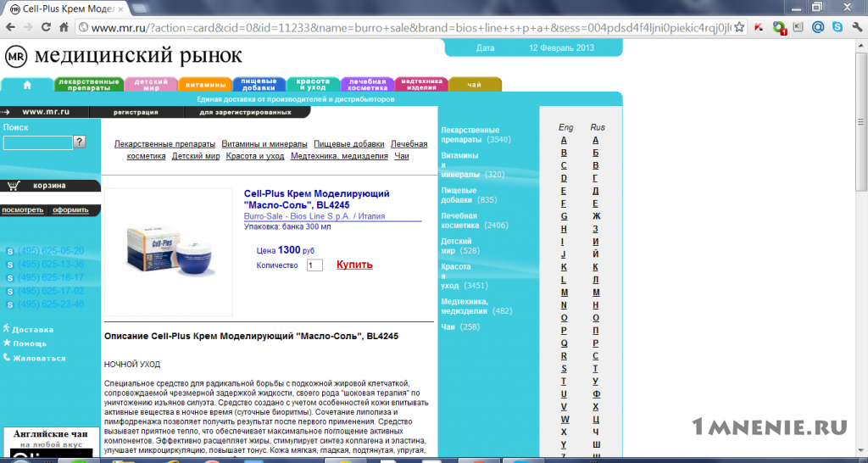This screenshot has width=868, height=463.
Task: Click the оформить order button
Action: pos(71,210)
